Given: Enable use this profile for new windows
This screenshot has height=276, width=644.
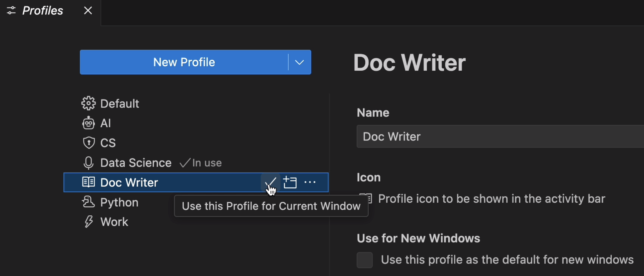Looking at the screenshot, I should click(365, 260).
